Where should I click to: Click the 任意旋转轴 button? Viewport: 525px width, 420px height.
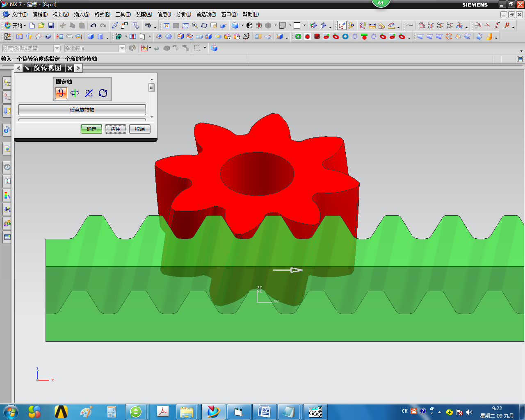click(x=82, y=110)
